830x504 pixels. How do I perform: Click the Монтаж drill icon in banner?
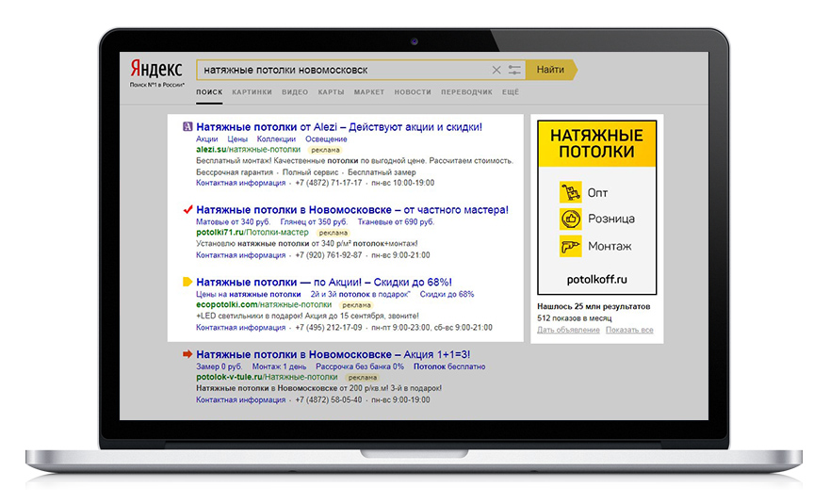(571, 246)
